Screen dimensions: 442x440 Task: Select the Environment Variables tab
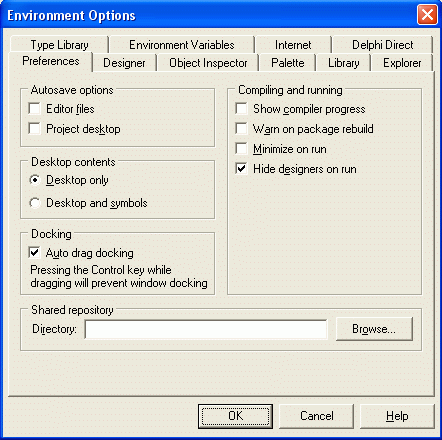coord(182,45)
